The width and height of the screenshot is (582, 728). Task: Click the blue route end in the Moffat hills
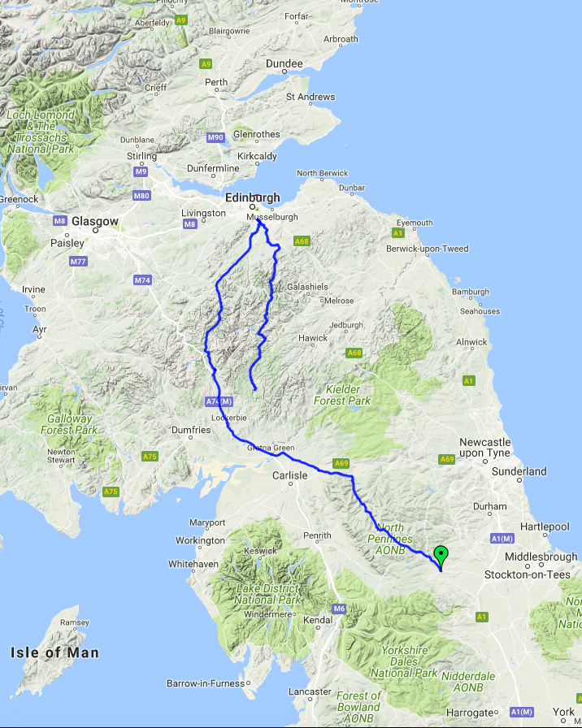[255, 388]
